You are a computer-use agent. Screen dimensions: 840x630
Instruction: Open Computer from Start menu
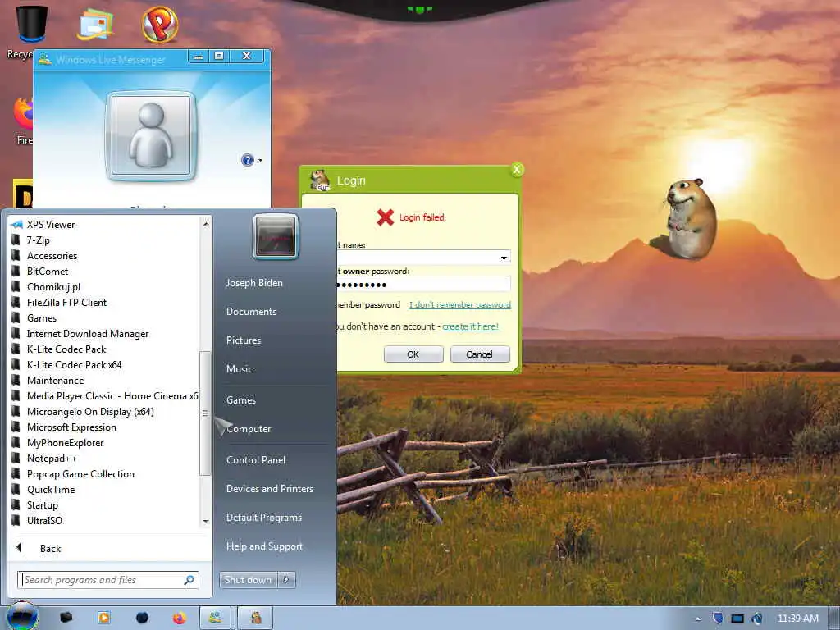click(x=249, y=428)
